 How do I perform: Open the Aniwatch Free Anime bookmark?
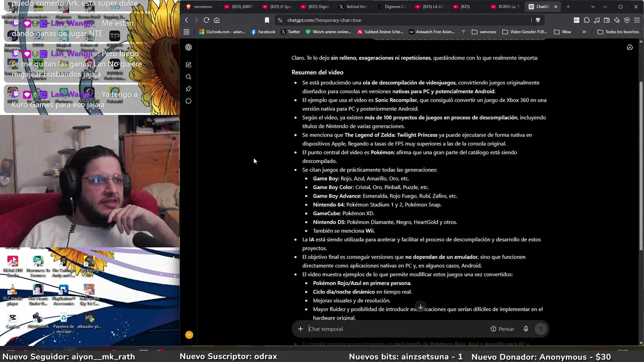(x=432, y=32)
